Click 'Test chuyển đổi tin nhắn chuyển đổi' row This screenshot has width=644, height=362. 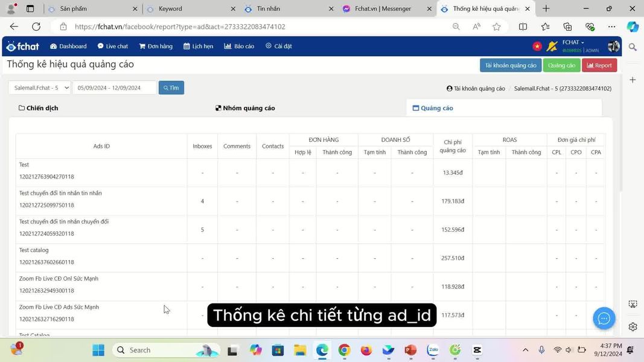coord(310,229)
